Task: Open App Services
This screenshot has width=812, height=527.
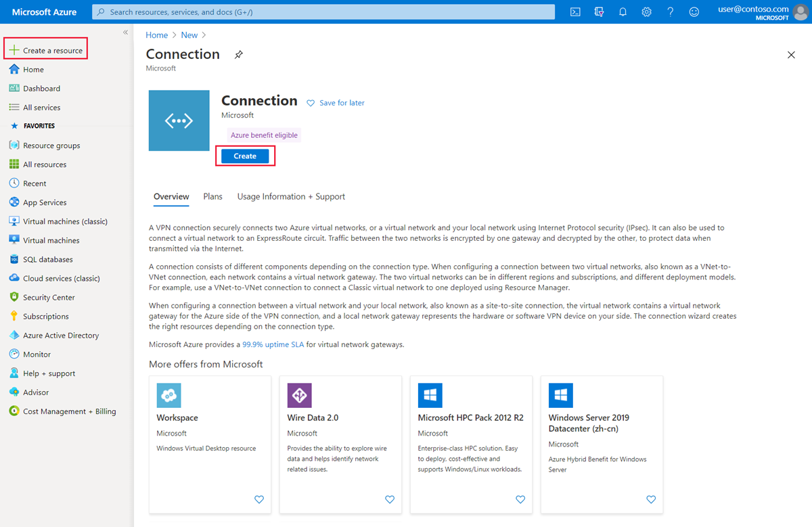Action: tap(38, 202)
